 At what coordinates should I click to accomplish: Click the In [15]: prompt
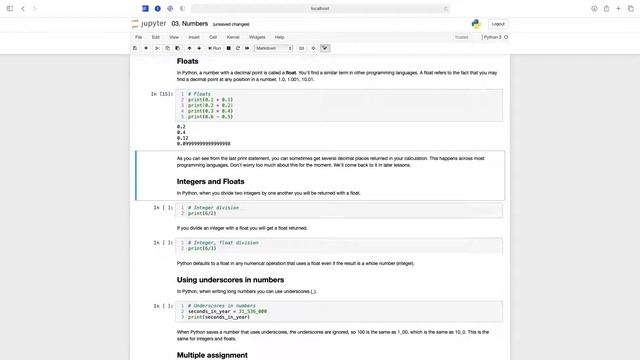[162, 94]
